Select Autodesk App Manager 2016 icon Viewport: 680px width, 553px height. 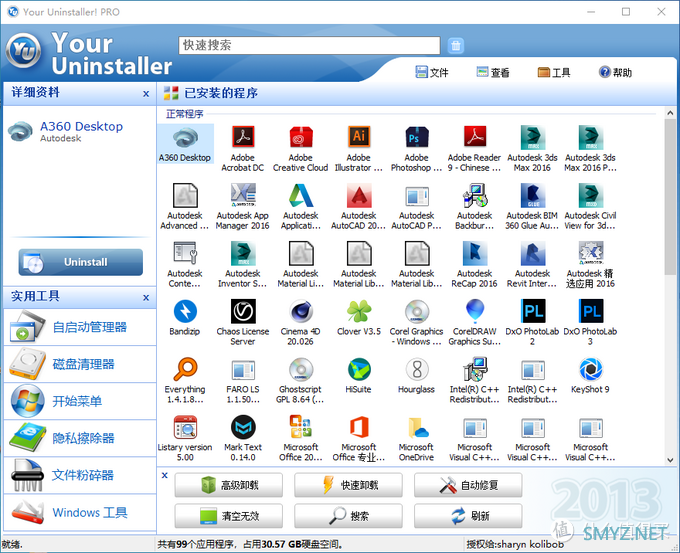pos(243,196)
